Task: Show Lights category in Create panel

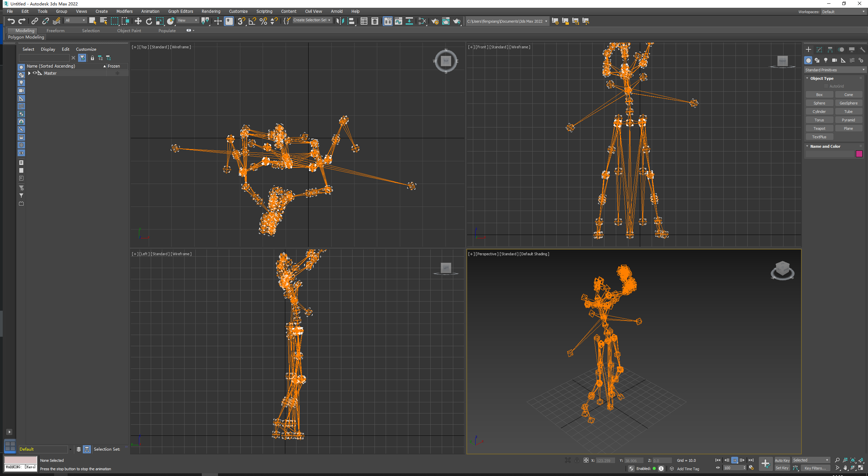Action: click(826, 60)
